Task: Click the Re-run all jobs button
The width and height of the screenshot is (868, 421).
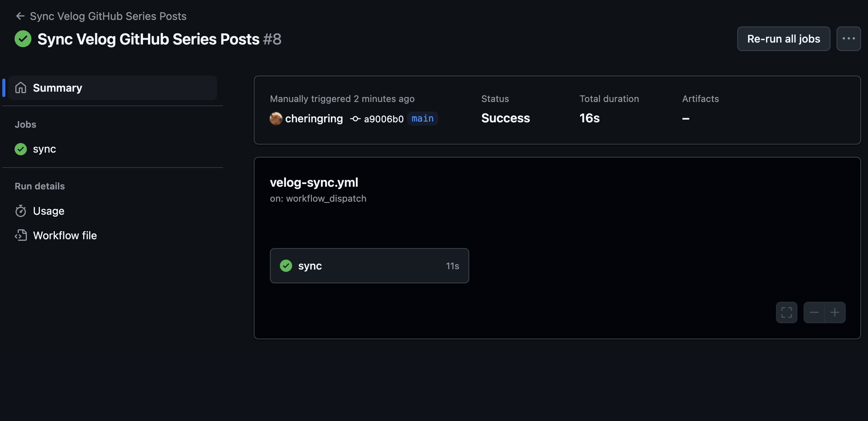Action: click(783, 39)
